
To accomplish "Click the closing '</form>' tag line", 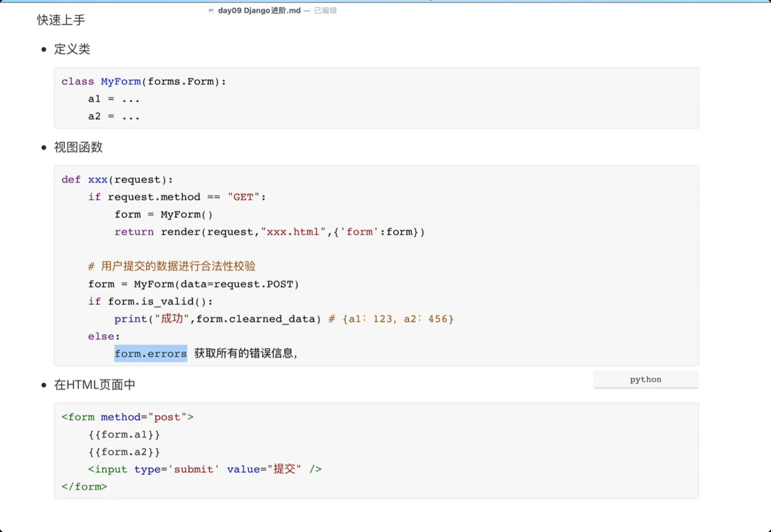I will pos(84,487).
